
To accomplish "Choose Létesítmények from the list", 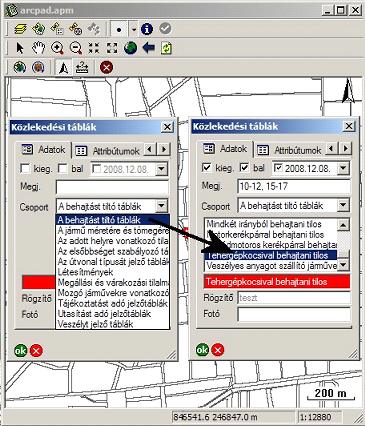I will tap(113, 272).
